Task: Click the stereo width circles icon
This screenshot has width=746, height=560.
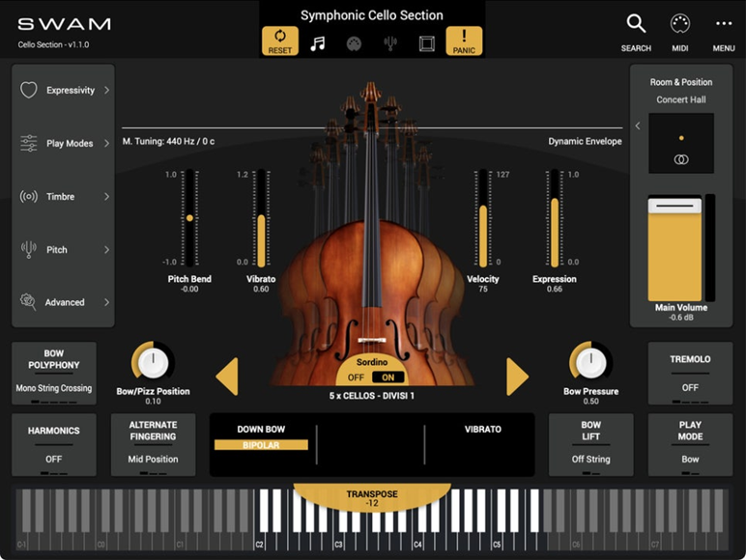Action: point(681,159)
